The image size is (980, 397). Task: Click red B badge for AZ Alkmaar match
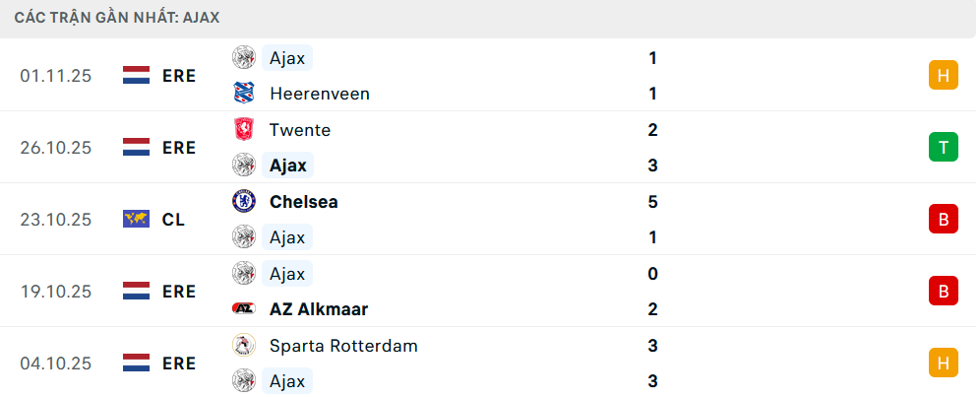tap(943, 292)
